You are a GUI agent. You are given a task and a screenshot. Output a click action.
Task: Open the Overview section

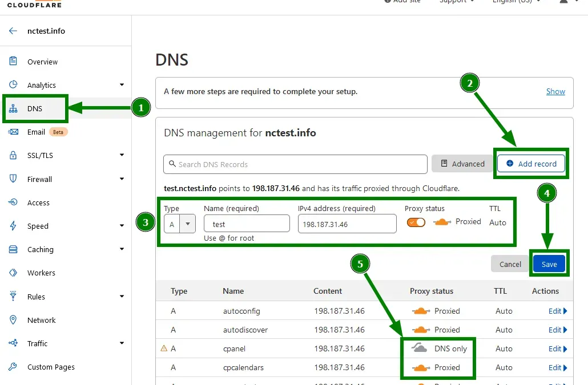pos(42,62)
